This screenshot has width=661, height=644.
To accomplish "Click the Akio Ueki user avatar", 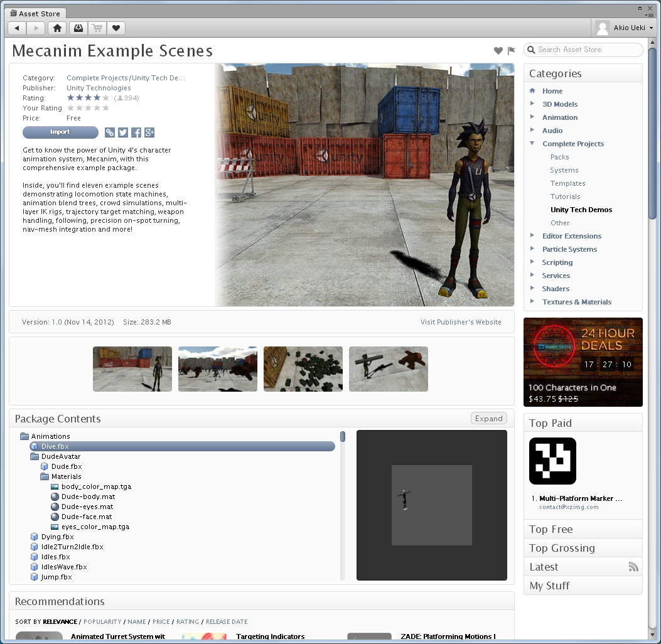I will pyautogui.click(x=603, y=28).
